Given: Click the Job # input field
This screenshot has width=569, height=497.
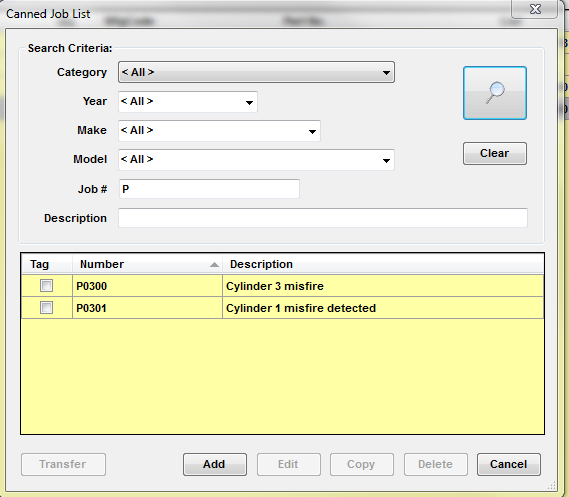Looking at the screenshot, I should [209, 189].
